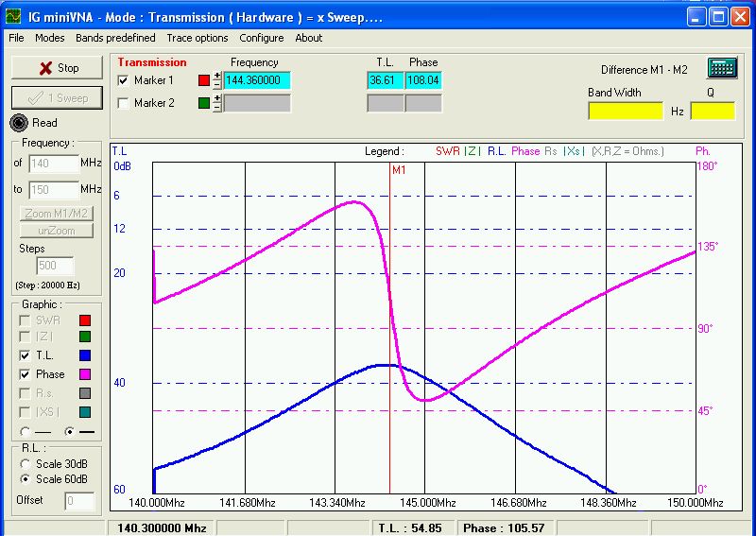Select the Scale 30dB radio option
The image size is (756, 536).
click(26, 464)
